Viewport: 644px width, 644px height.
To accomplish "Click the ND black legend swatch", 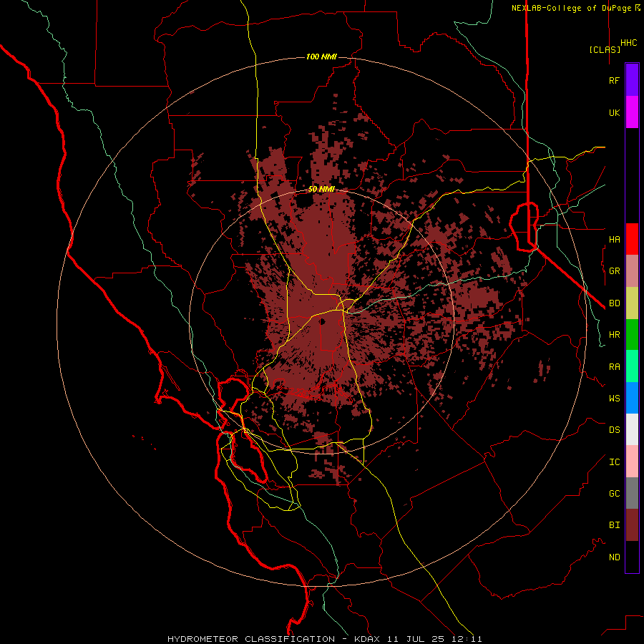I will click(x=632, y=557).
